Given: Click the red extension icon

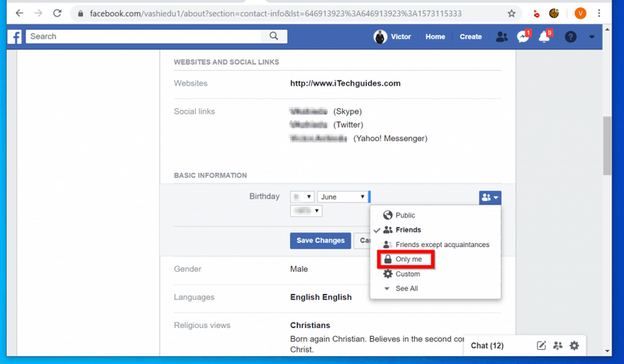Looking at the screenshot, I should 536,14.
